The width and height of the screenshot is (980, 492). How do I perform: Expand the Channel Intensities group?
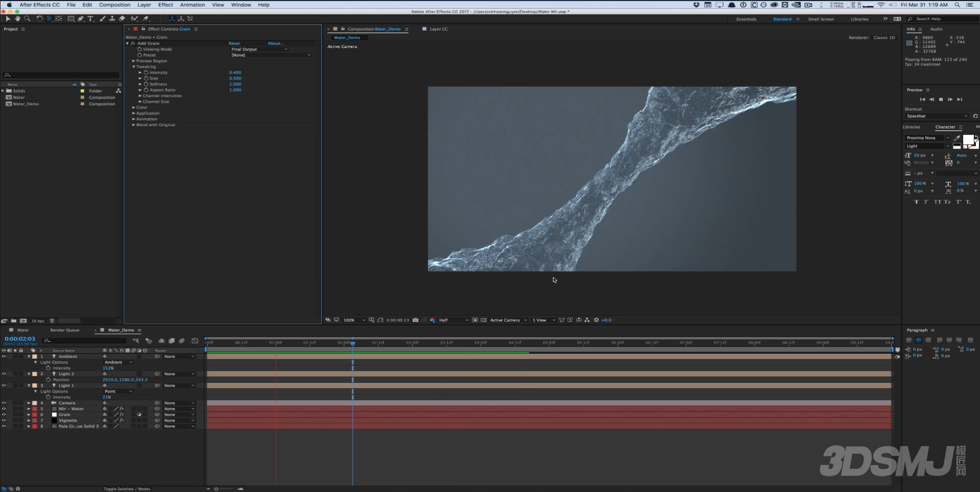tap(140, 95)
